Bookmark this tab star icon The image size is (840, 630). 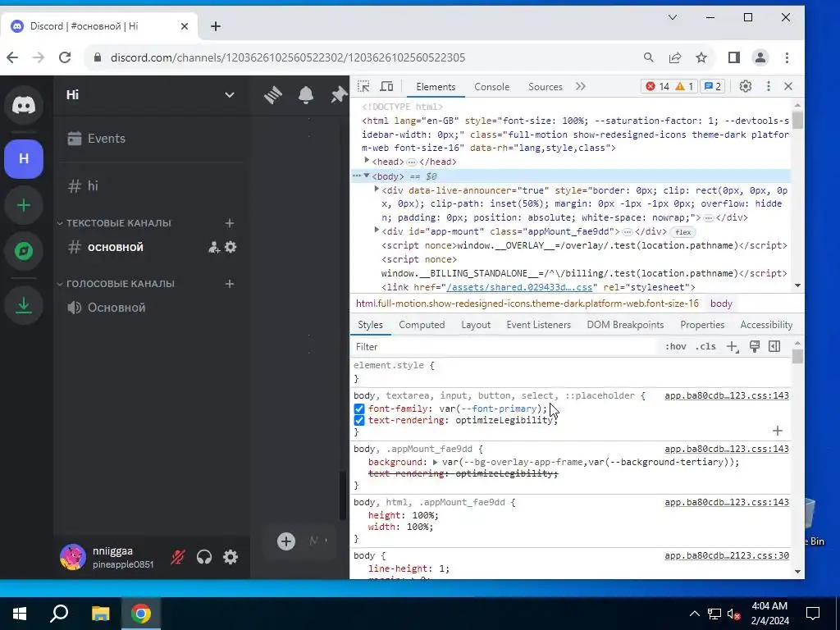pyautogui.click(x=701, y=57)
